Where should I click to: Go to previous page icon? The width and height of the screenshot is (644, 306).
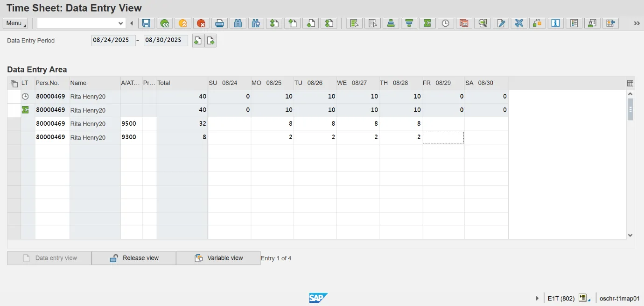(293, 23)
